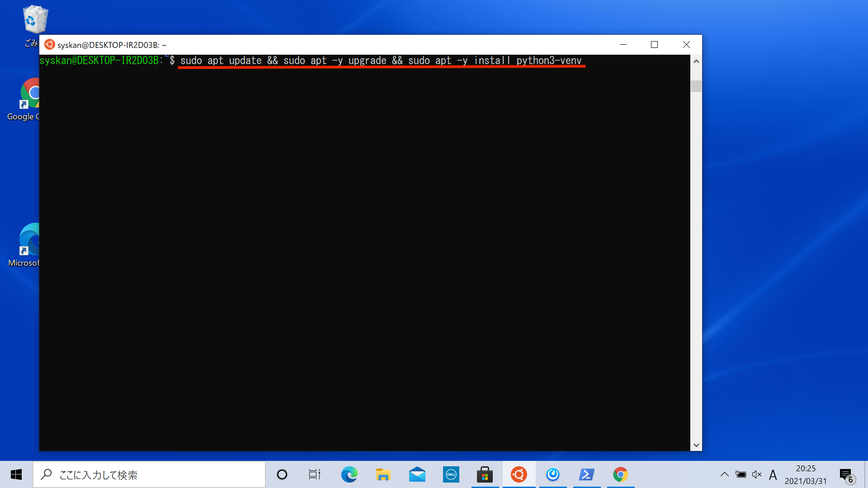Click the taskbar search box
868x488 pixels.
tap(149, 474)
